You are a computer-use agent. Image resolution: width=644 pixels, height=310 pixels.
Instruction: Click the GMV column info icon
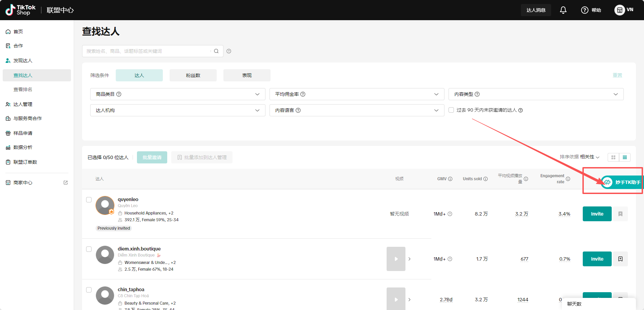(450, 179)
